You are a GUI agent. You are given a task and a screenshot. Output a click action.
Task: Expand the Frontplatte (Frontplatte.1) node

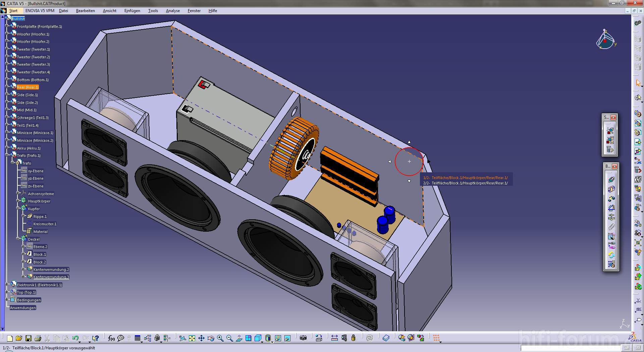(7, 26)
